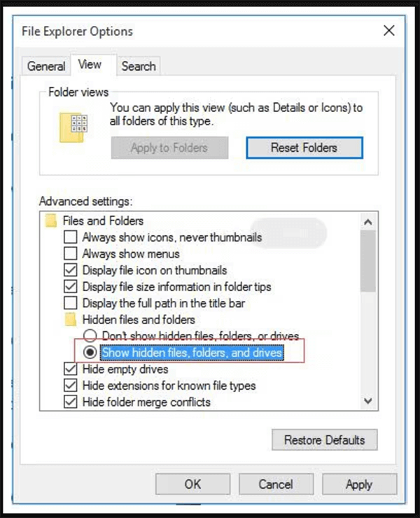This screenshot has width=420, height=518.
Task: Select Show hidden files, folders, and drives radio
Action: tap(90, 352)
